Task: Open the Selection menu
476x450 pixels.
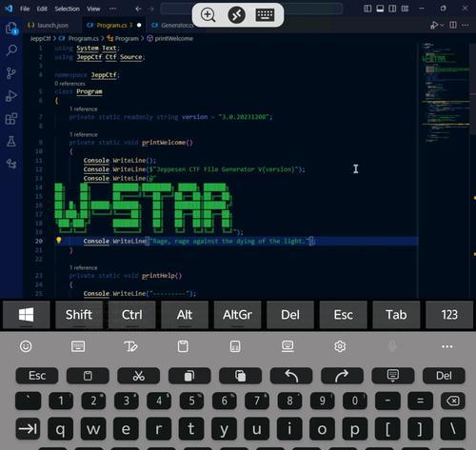Action: point(67,9)
